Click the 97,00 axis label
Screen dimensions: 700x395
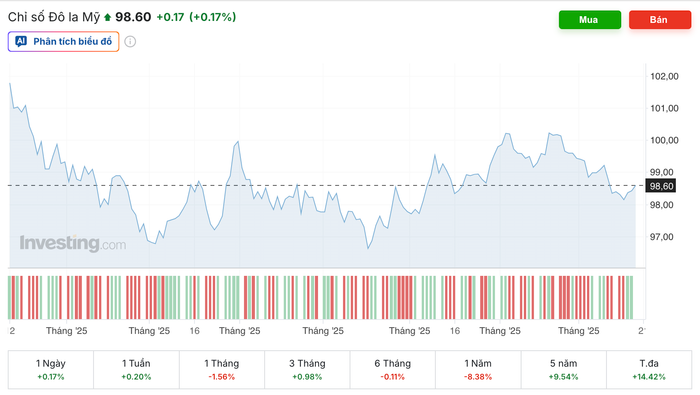point(662,237)
